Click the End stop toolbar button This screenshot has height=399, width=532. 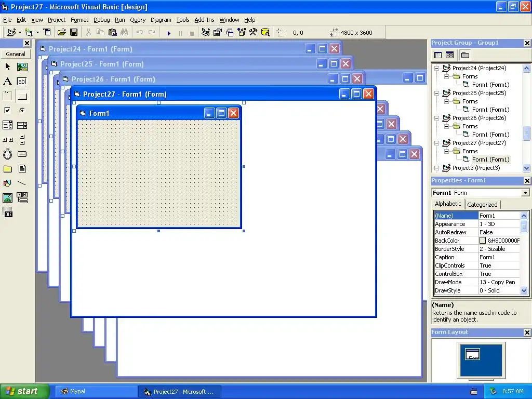click(x=192, y=33)
